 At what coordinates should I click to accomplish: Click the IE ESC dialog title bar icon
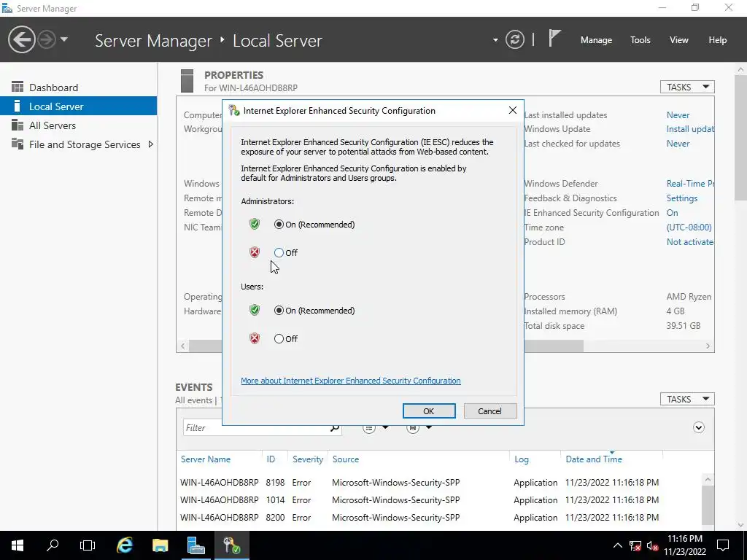coord(234,111)
